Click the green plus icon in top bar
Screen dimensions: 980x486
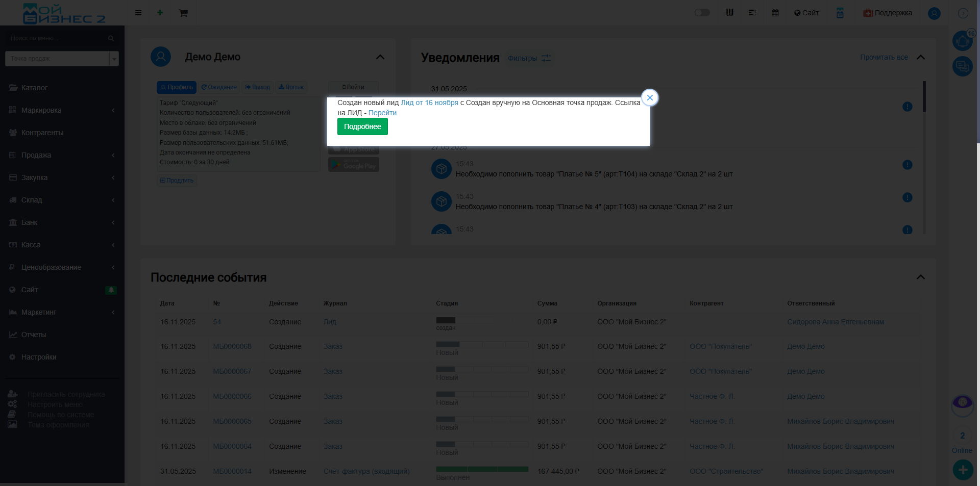click(x=160, y=13)
